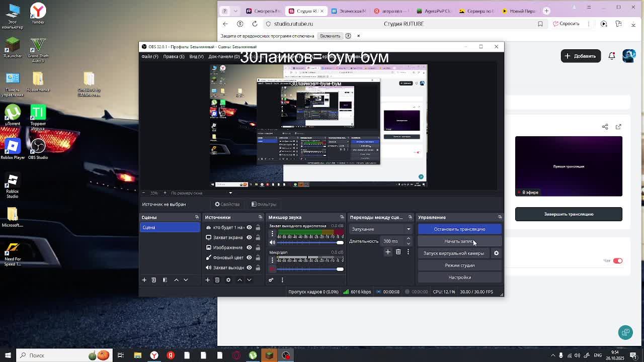Viewport: 644px width, 362px height.
Task: Remove transition with trash icon
Action: pyautogui.click(x=398, y=252)
